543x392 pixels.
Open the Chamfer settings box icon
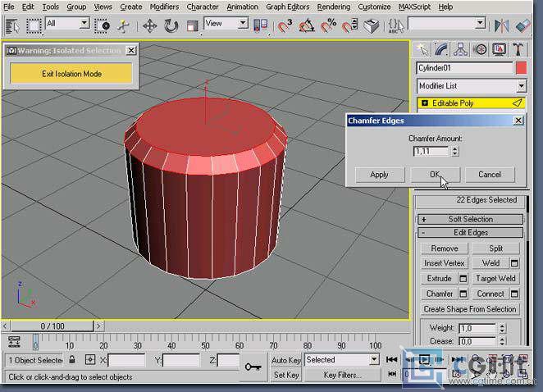click(x=463, y=294)
